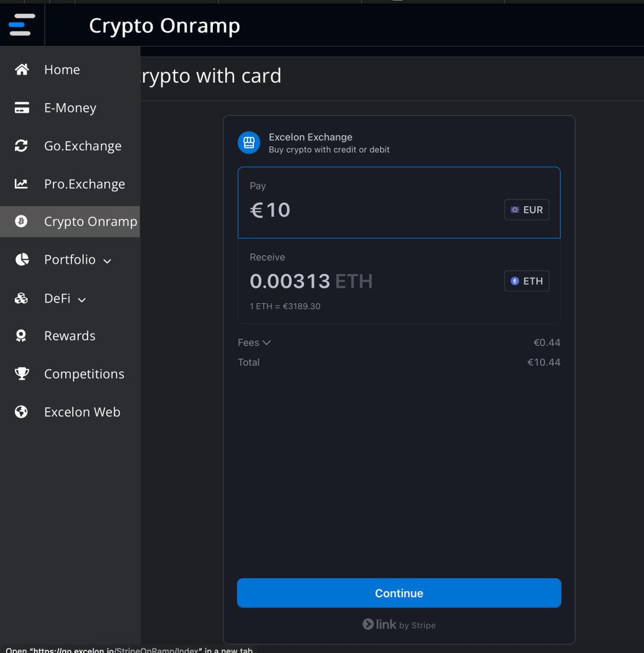Viewport: 644px width, 653px height.
Task: Click the Go.Exchange refresh arrows icon
Action: click(21, 146)
